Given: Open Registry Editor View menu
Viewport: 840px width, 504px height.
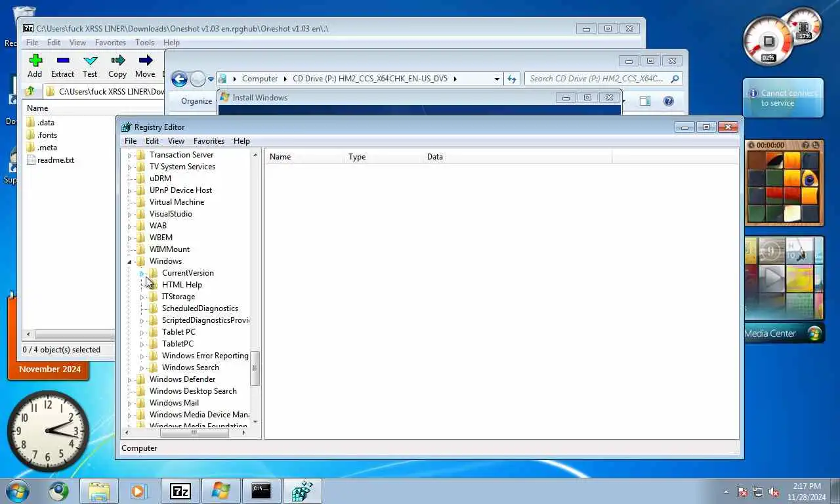Looking at the screenshot, I should click(x=176, y=140).
